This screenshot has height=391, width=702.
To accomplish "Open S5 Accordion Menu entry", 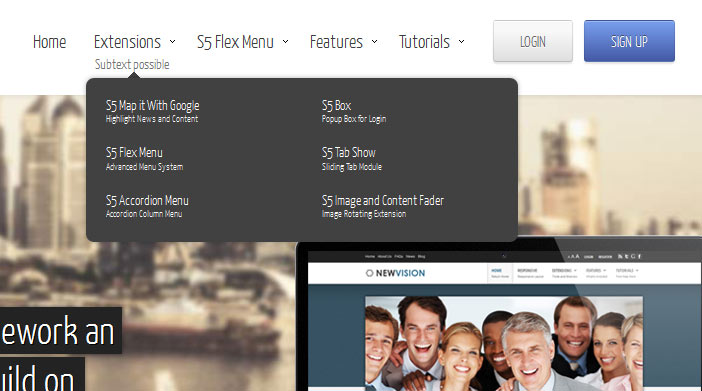I will [x=147, y=206].
